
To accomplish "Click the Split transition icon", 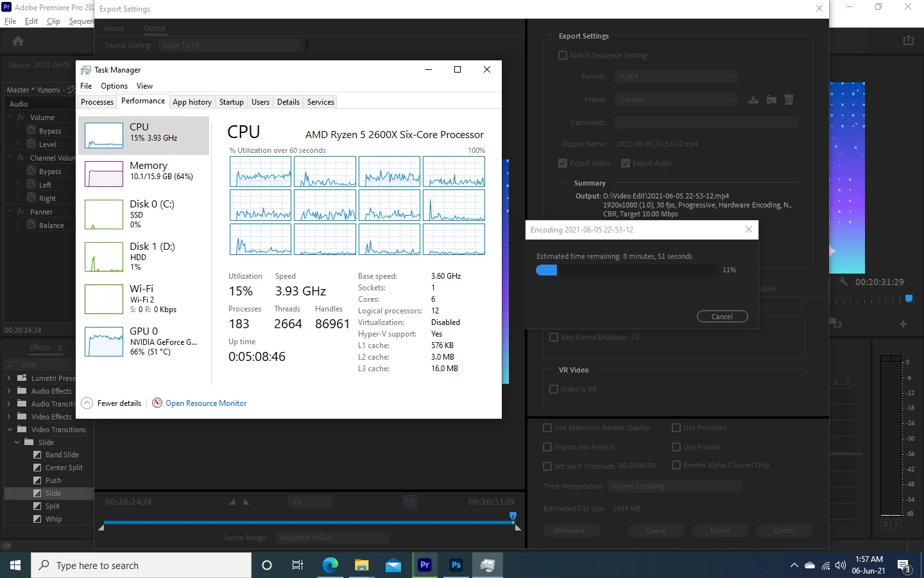I will pos(37,506).
